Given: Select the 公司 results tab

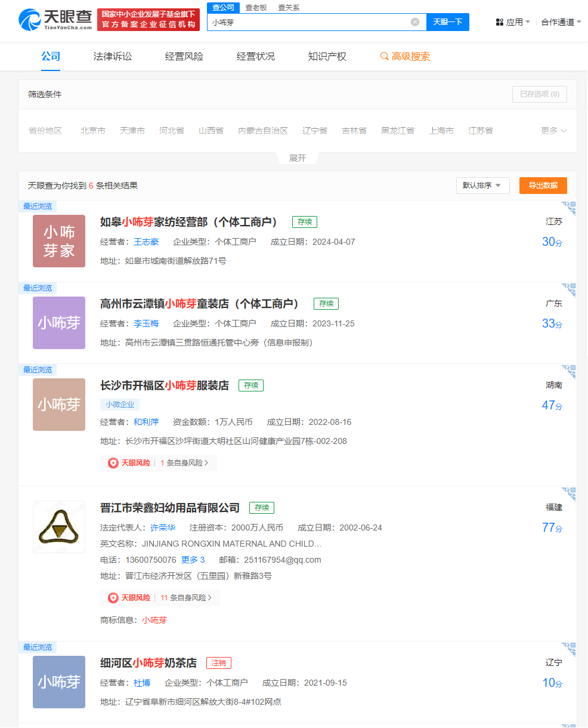Looking at the screenshot, I should (x=51, y=57).
